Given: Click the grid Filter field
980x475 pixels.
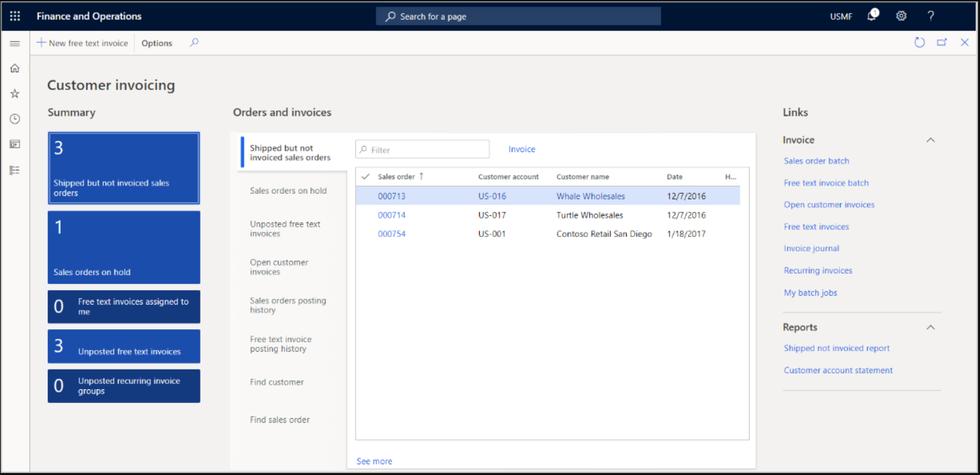Looking at the screenshot, I should (422, 150).
